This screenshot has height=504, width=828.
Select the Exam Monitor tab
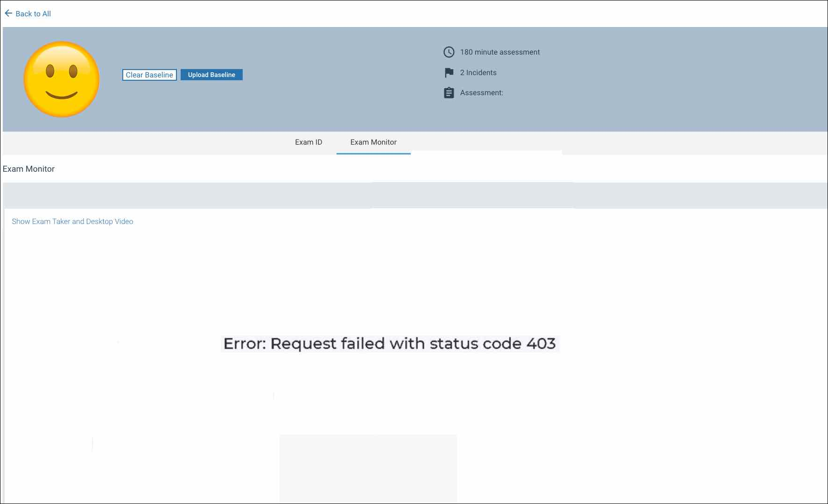(x=373, y=142)
